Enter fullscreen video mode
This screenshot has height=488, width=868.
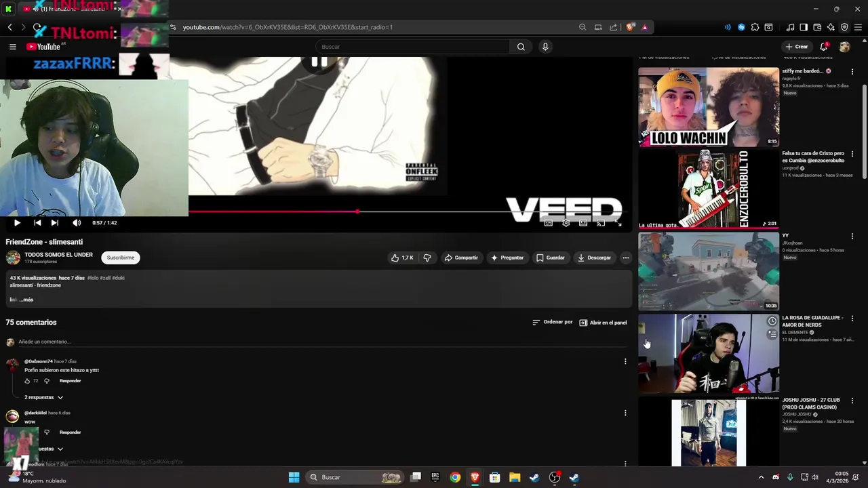[x=618, y=222]
